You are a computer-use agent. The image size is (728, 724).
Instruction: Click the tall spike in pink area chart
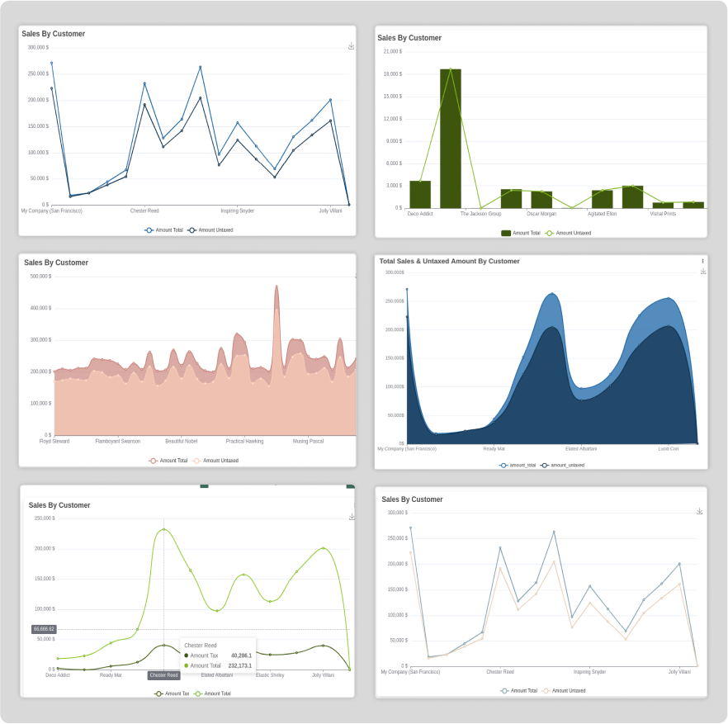[277, 314]
